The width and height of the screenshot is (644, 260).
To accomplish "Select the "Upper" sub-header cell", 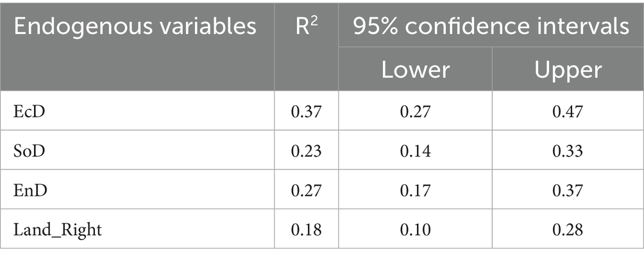I will pos(567,69).
